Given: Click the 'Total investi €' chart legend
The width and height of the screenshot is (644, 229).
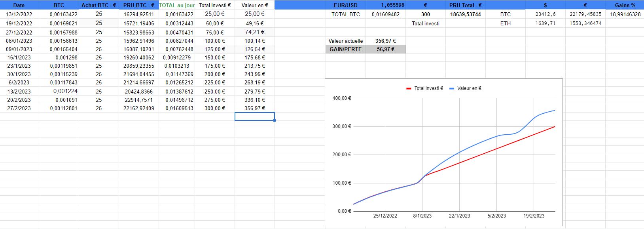Looking at the screenshot, I should (x=425, y=88).
